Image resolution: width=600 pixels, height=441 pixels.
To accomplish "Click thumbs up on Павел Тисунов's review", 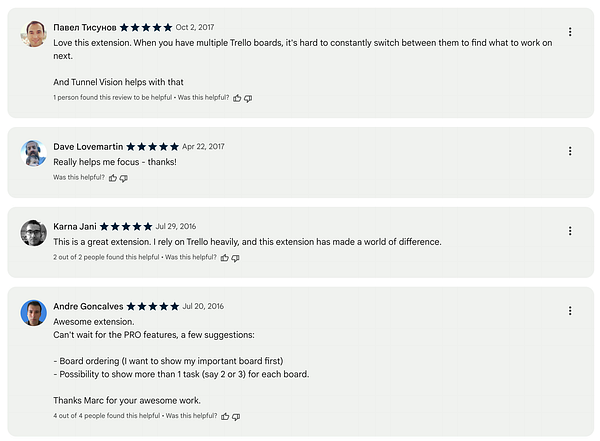I will tap(237, 98).
